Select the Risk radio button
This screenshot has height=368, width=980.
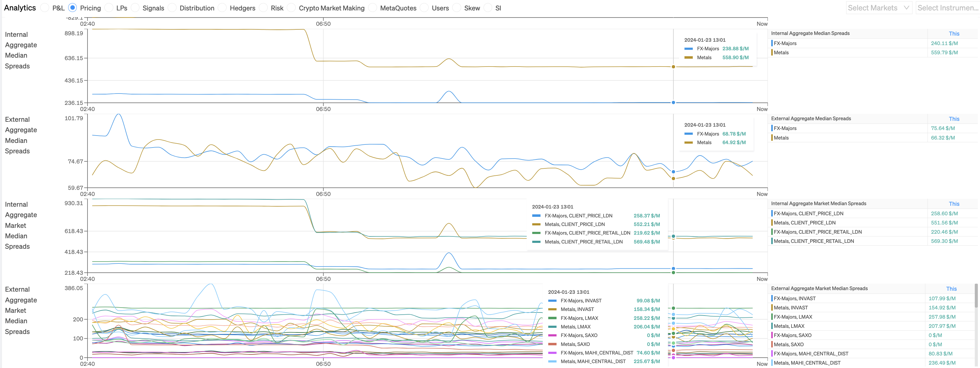click(x=263, y=8)
